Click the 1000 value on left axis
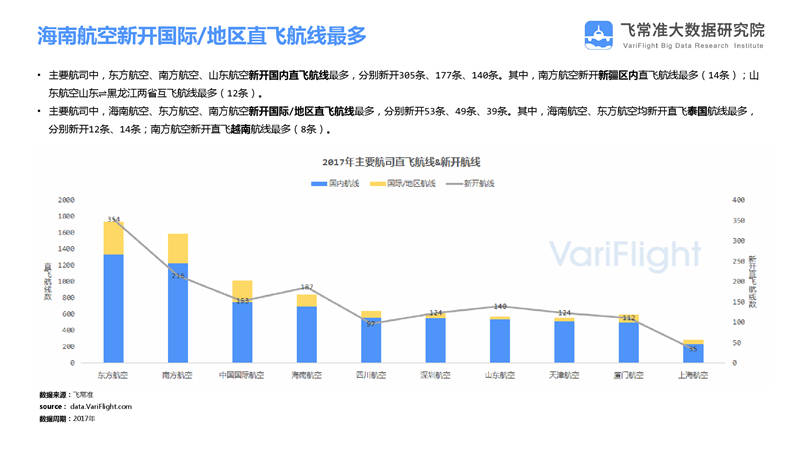The width and height of the screenshot is (800, 455). [66, 281]
